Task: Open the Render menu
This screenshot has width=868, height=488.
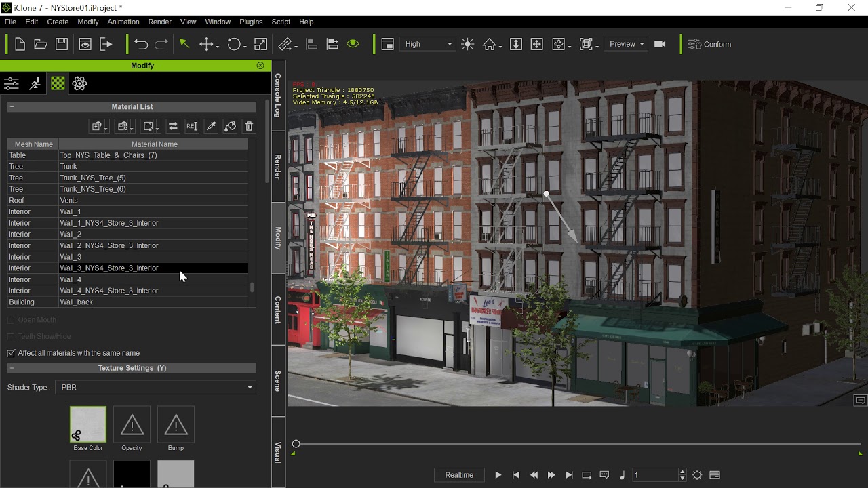Action: click(x=159, y=22)
